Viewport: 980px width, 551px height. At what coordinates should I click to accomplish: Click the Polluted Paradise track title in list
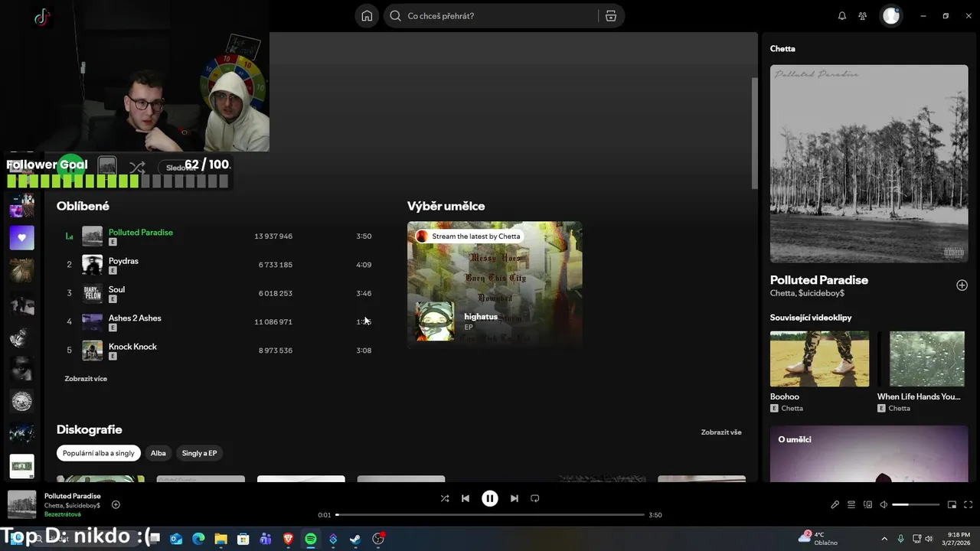pyautogui.click(x=141, y=232)
